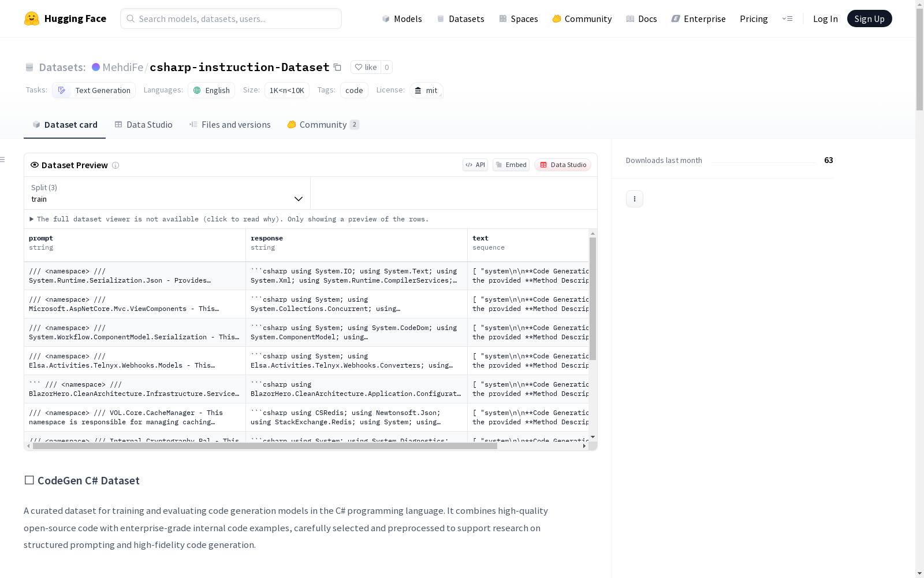Image resolution: width=924 pixels, height=578 pixels.
Task: Switch to the Data Studio tab
Action: click(143, 125)
